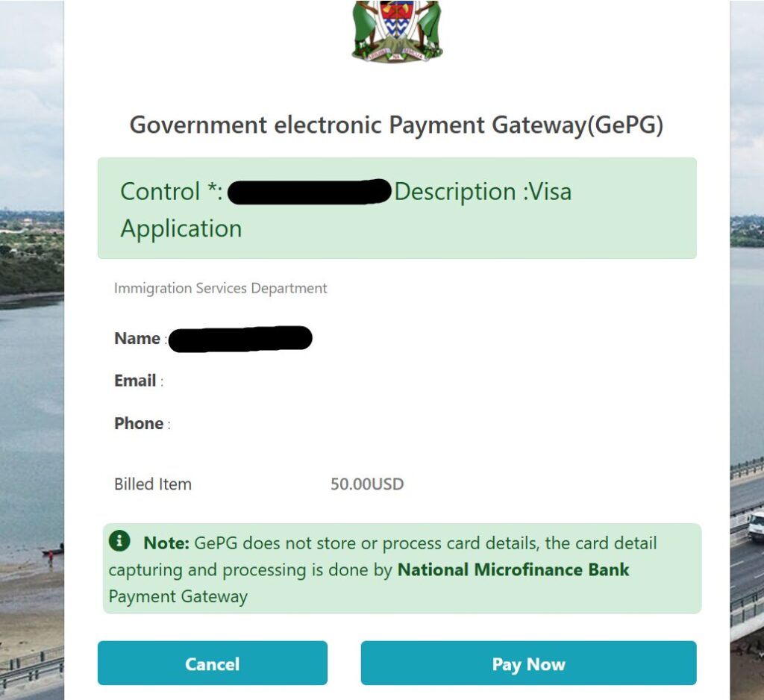764x700 pixels.
Task: Click the Tanzania coat of arms logo
Action: [397, 30]
